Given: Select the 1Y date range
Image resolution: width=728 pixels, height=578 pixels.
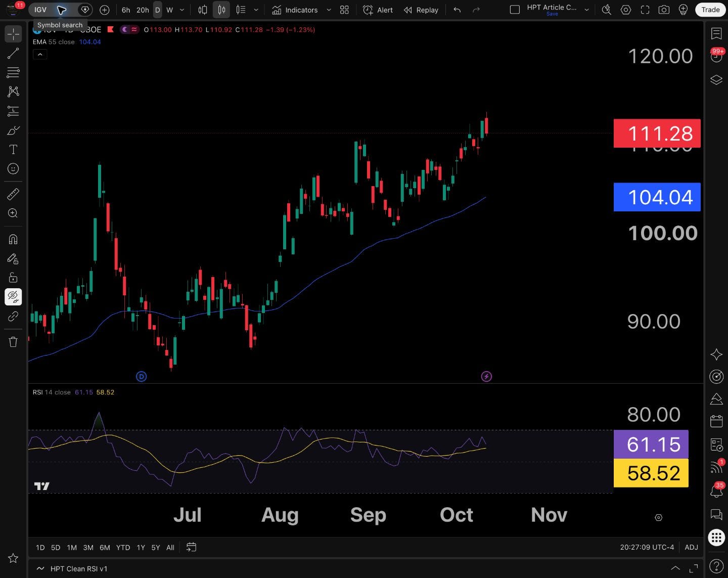Looking at the screenshot, I should pos(141,547).
